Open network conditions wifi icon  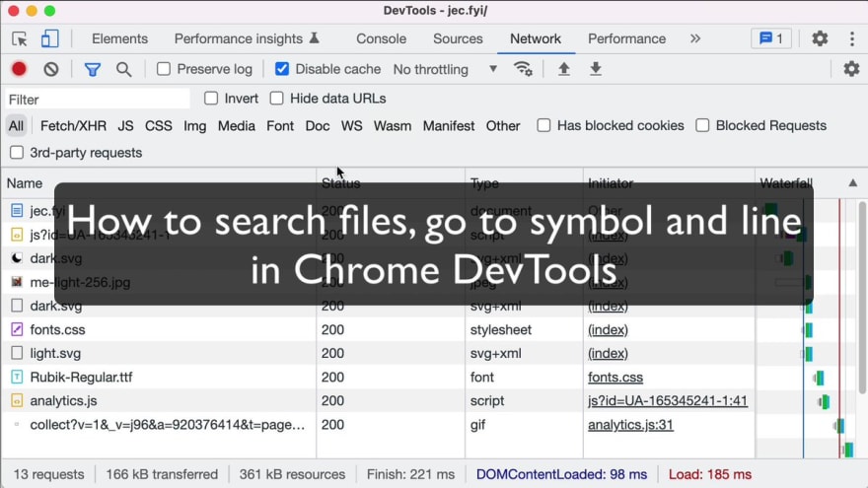[523, 69]
